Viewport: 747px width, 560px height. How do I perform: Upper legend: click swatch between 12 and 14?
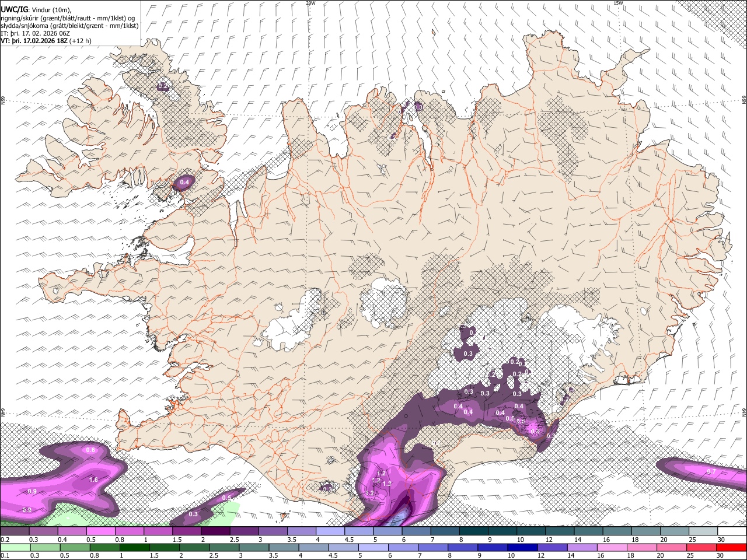coord(560,531)
